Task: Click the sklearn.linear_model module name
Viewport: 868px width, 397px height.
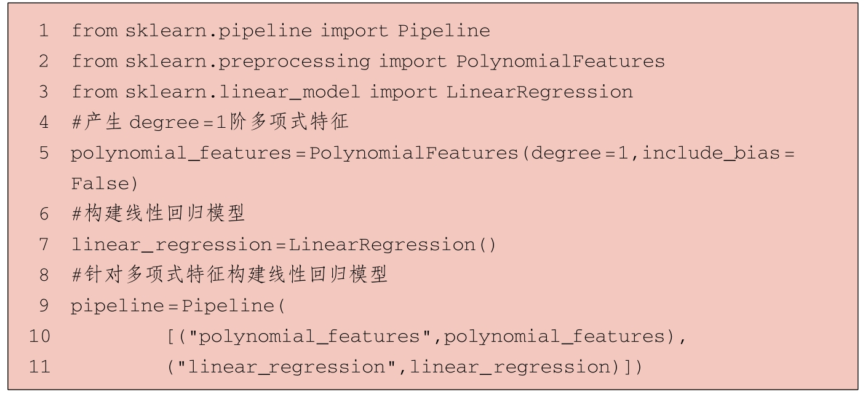Action: 242,92
